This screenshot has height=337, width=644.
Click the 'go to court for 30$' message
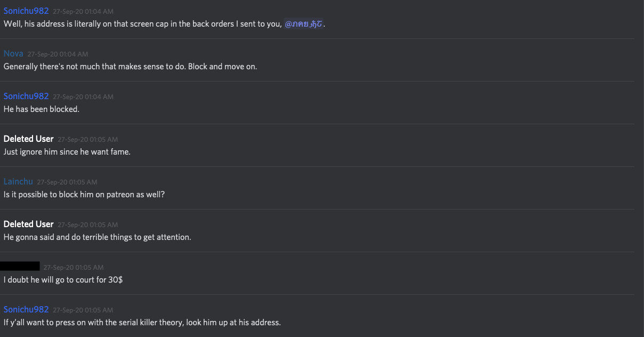coord(63,280)
